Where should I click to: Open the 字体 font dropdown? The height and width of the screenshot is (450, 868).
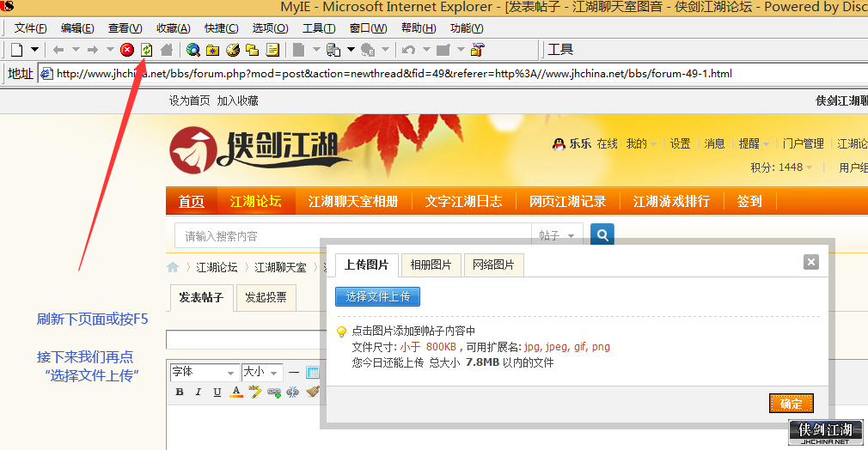pyautogui.click(x=204, y=373)
